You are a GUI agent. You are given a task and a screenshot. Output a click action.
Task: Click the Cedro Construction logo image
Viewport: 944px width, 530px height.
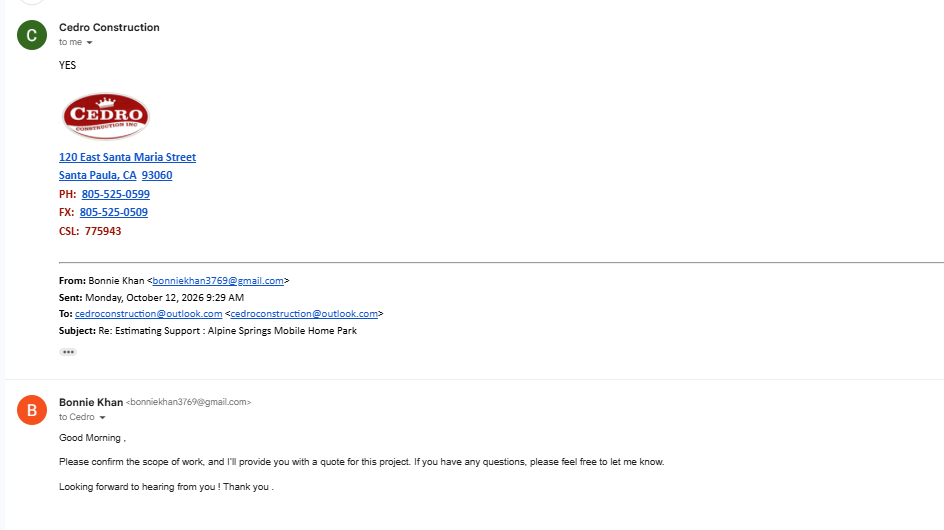click(x=106, y=116)
